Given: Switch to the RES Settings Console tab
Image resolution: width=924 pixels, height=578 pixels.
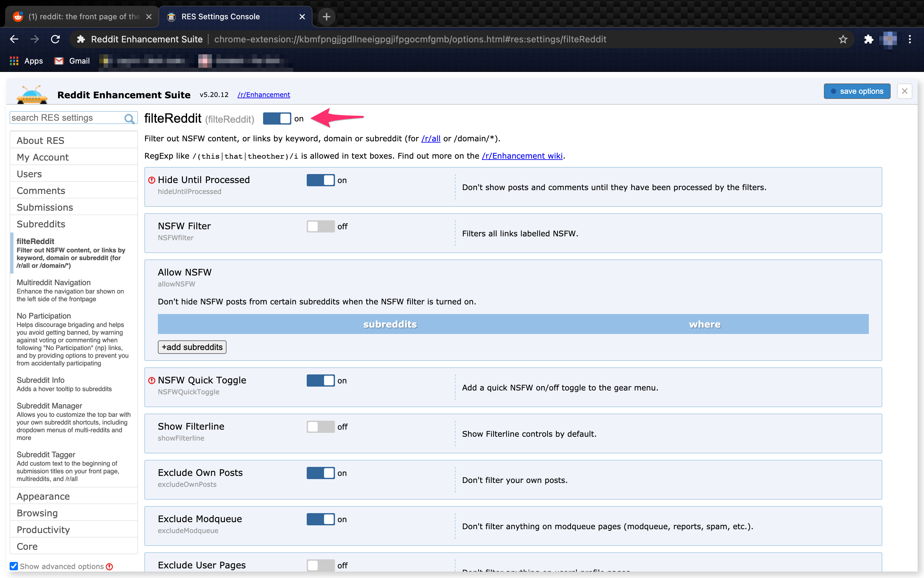Looking at the screenshot, I should pyautogui.click(x=235, y=16).
